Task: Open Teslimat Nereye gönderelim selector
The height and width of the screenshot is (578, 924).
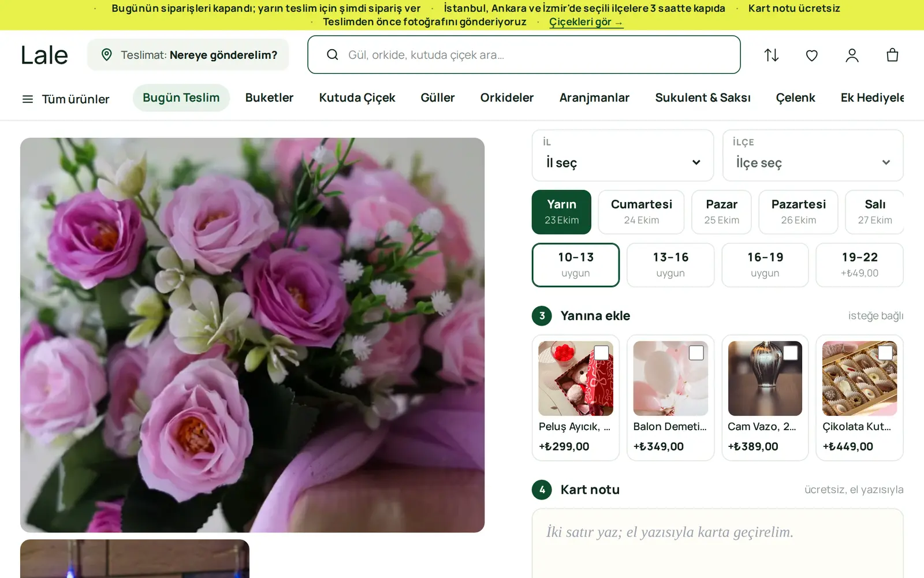Action: [x=188, y=55]
